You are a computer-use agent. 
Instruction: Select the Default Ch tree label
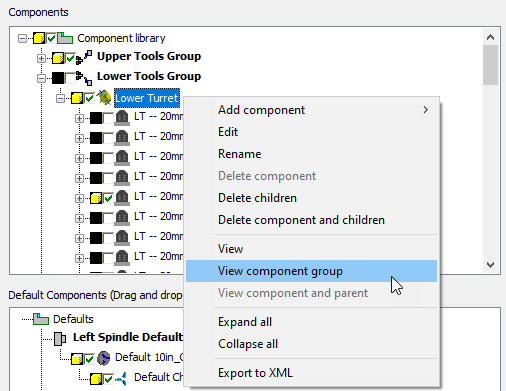click(x=159, y=377)
